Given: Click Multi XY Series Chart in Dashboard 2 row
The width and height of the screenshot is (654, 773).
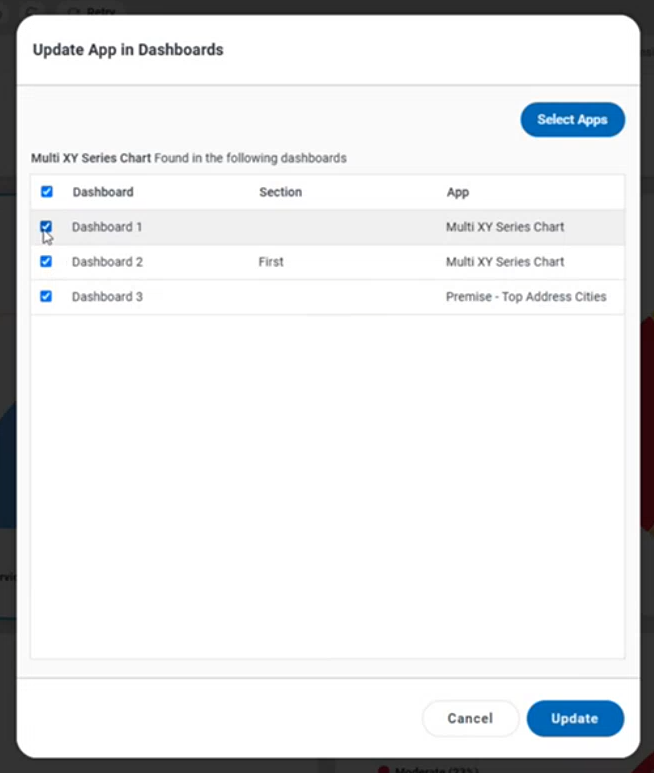Looking at the screenshot, I should (x=505, y=262).
